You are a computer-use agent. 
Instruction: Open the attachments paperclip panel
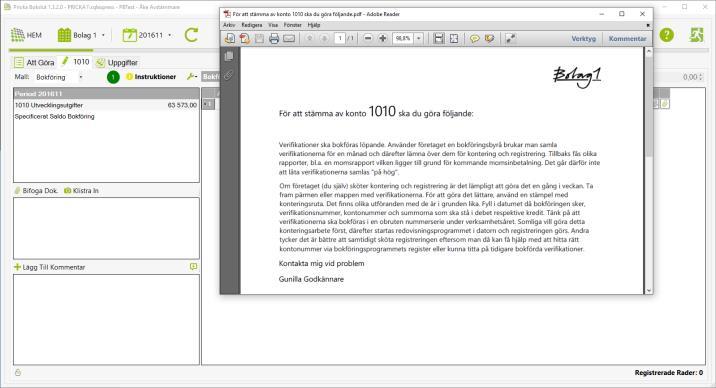[x=229, y=75]
